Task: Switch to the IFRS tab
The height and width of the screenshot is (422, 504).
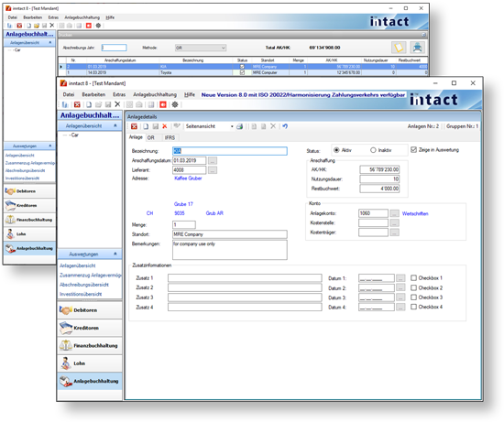Action: (x=170, y=138)
